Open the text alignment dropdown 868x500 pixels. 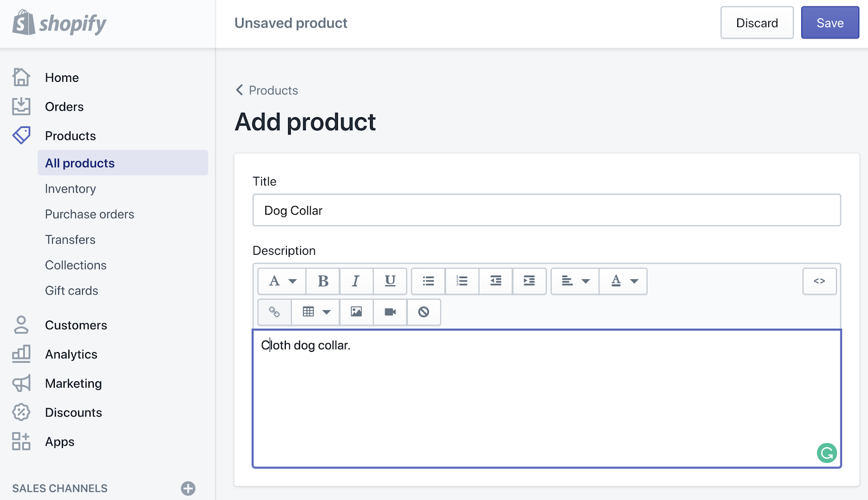tap(574, 281)
